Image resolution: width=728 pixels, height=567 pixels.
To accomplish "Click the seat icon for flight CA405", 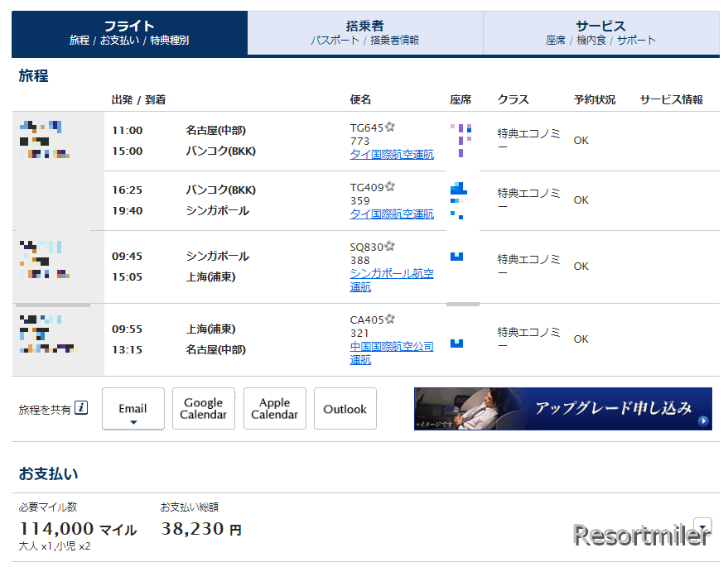I will point(456,342).
